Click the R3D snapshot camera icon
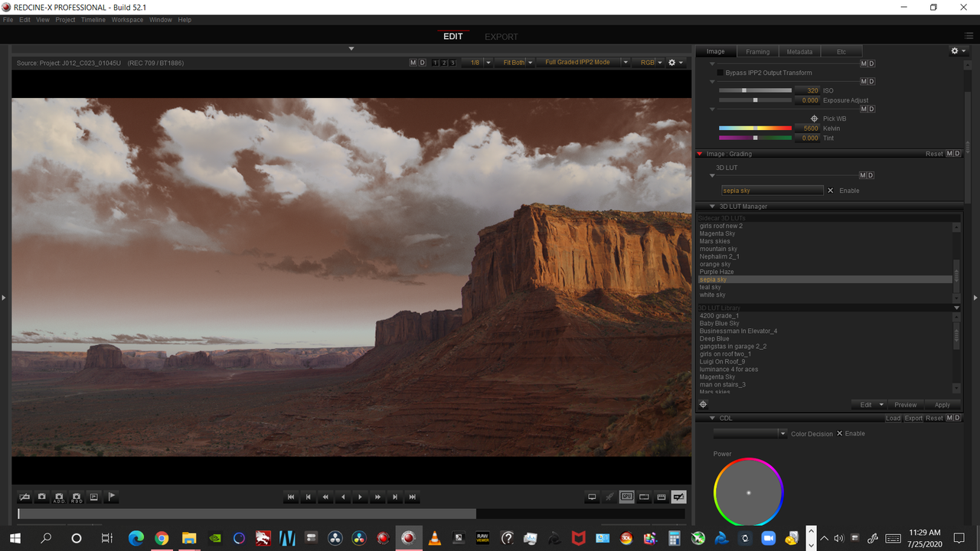 [x=77, y=497]
